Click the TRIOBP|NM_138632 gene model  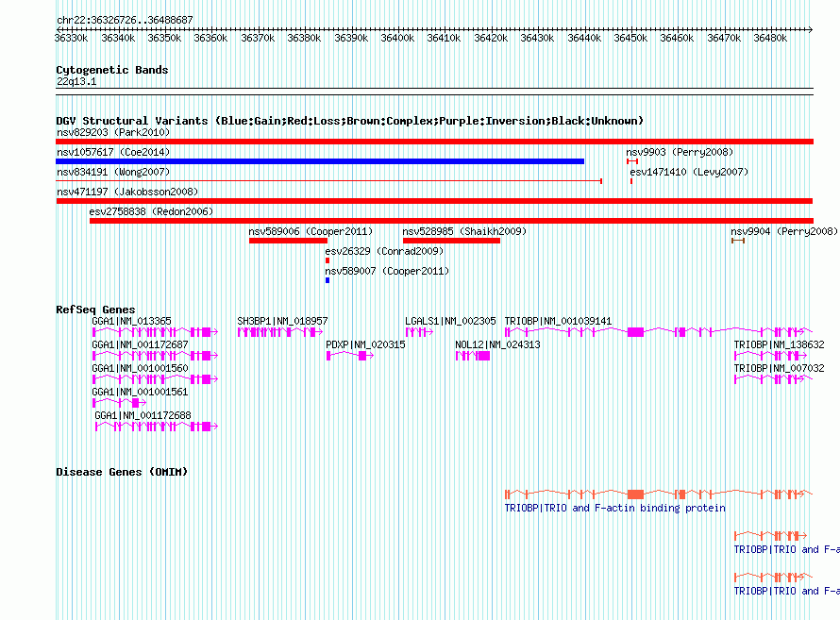(771, 356)
